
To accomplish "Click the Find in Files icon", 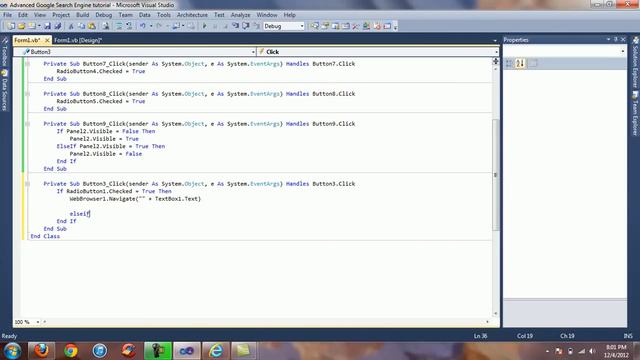I will tap(106, 26).
